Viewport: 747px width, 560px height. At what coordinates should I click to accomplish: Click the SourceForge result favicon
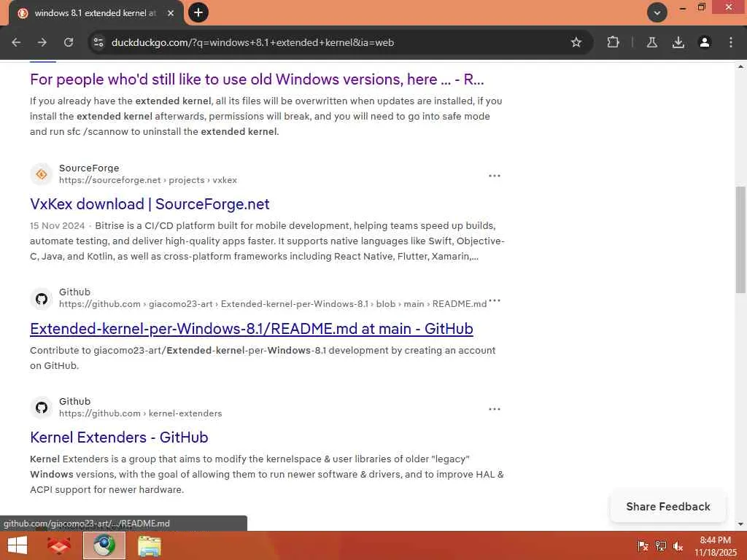pyautogui.click(x=42, y=174)
